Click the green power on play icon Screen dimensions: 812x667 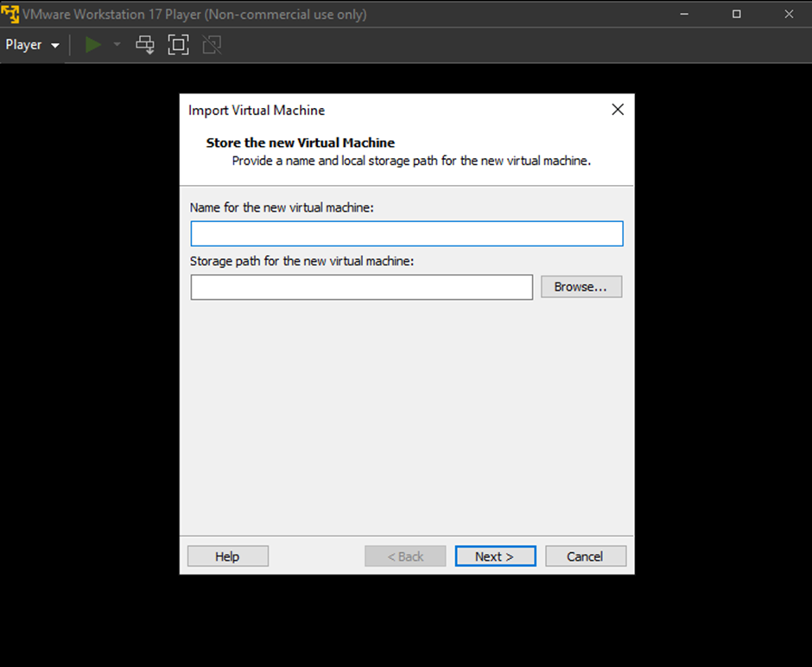pos(92,45)
